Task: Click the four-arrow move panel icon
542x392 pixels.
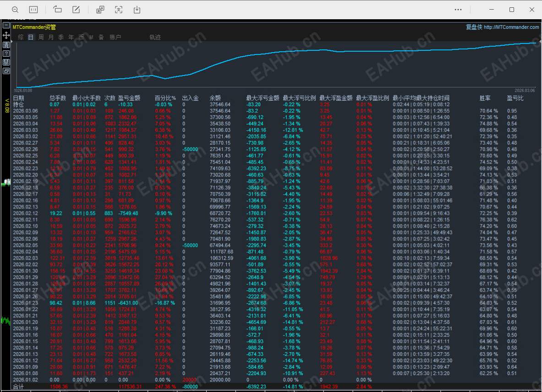Action: coord(6,35)
